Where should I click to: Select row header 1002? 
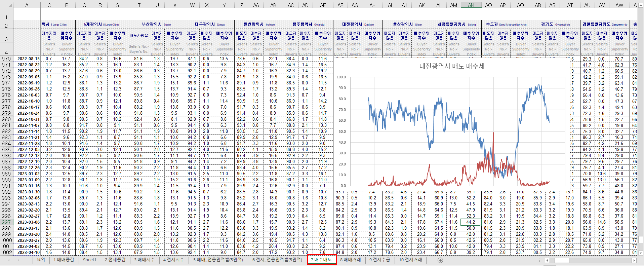(x=6, y=252)
